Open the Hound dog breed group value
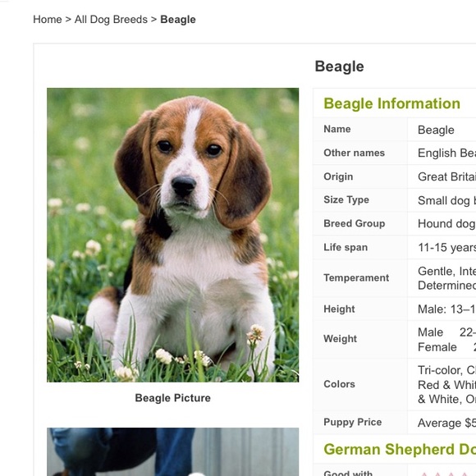 (x=446, y=224)
